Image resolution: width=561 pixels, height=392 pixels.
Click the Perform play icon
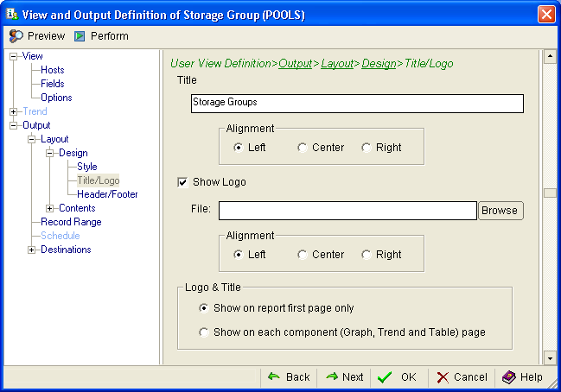click(80, 36)
